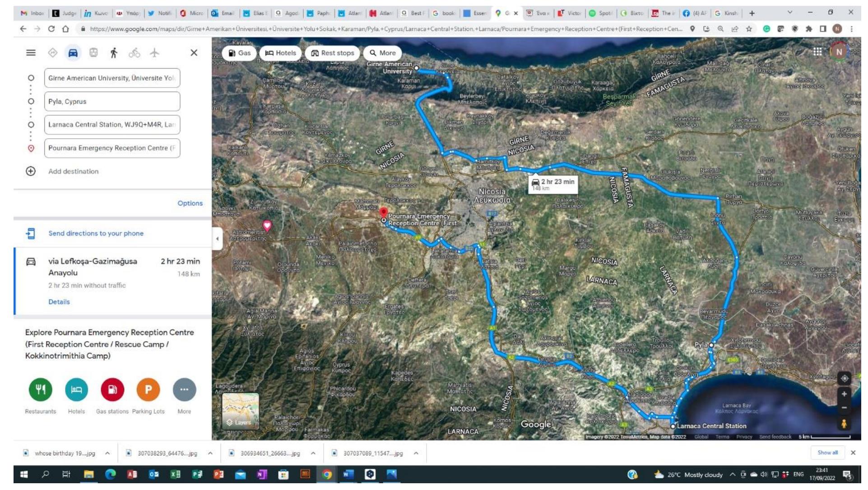Screen dimensions: 868x490
Task: Click Send directions to your phone
Action: (96, 233)
